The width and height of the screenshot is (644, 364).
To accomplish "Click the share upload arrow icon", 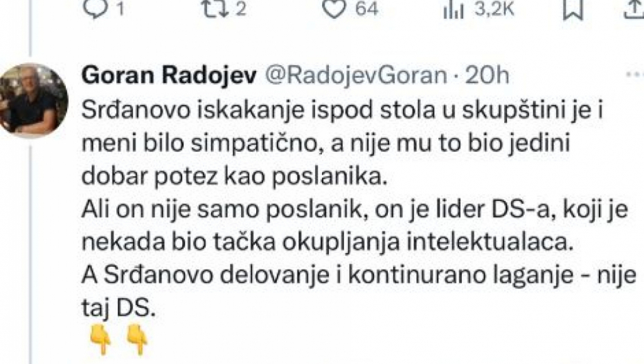I will [634, 9].
